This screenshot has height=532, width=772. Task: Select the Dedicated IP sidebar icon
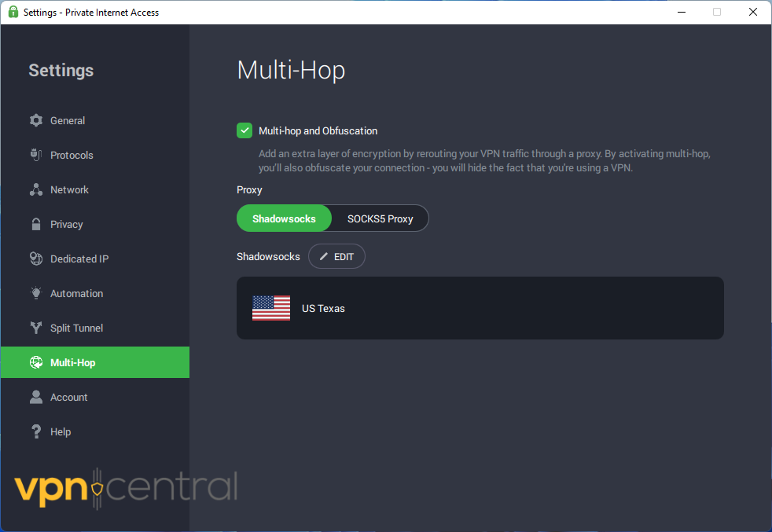(36, 259)
